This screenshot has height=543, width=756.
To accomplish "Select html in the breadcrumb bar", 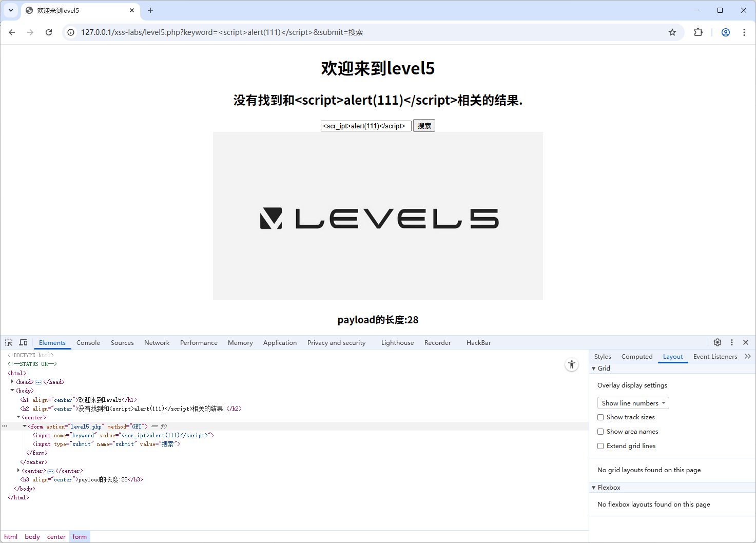I will pyautogui.click(x=11, y=537).
